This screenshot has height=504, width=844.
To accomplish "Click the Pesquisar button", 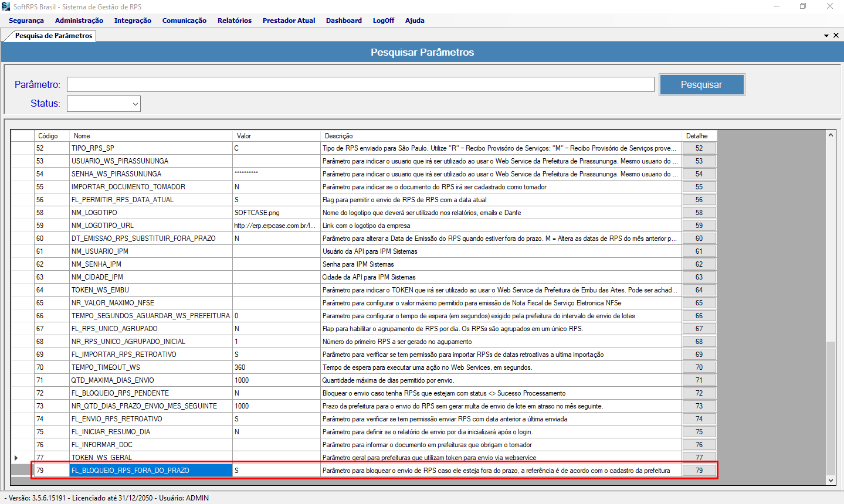I will [701, 84].
